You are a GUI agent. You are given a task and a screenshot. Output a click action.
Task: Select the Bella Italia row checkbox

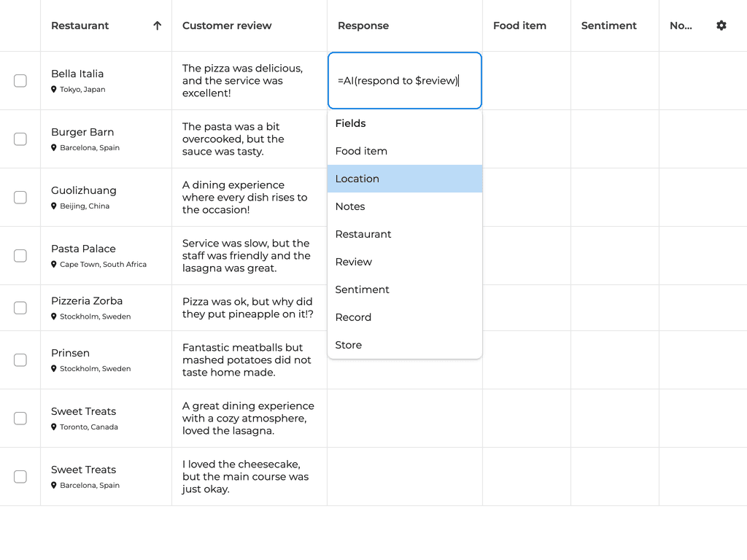coord(20,81)
